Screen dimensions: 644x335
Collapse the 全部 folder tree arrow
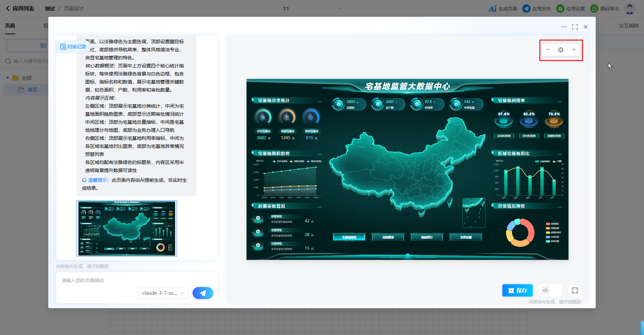[8, 78]
